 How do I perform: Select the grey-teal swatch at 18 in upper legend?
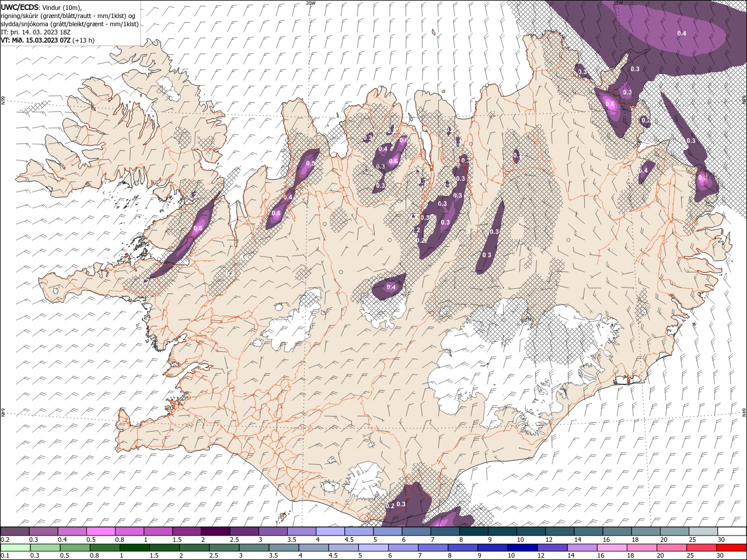[x=645, y=531]
